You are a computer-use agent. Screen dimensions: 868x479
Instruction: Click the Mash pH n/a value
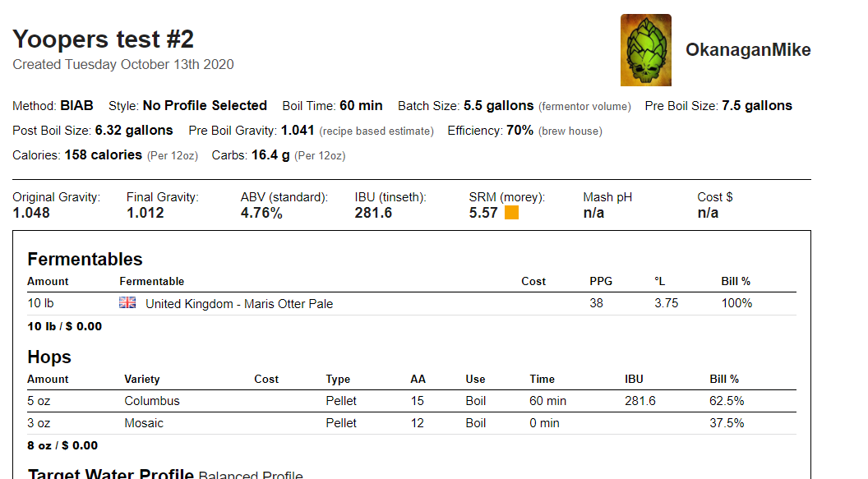click(x=593, y=213)
